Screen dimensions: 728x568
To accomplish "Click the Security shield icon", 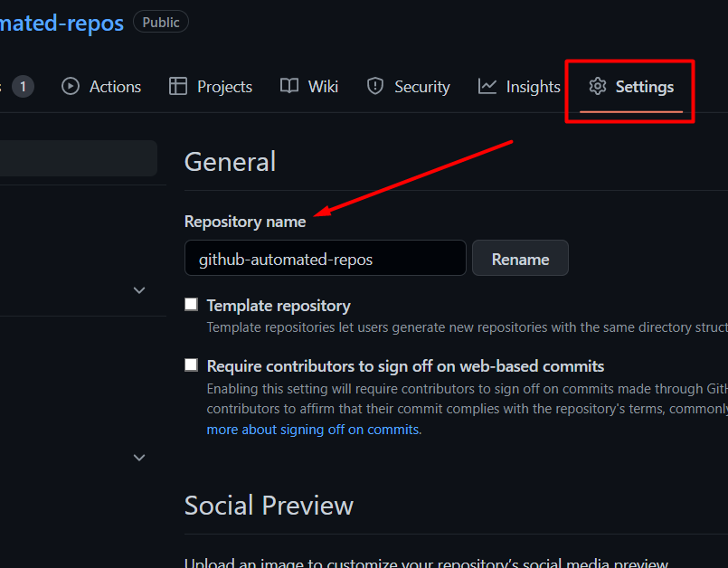I will (375, 87).
